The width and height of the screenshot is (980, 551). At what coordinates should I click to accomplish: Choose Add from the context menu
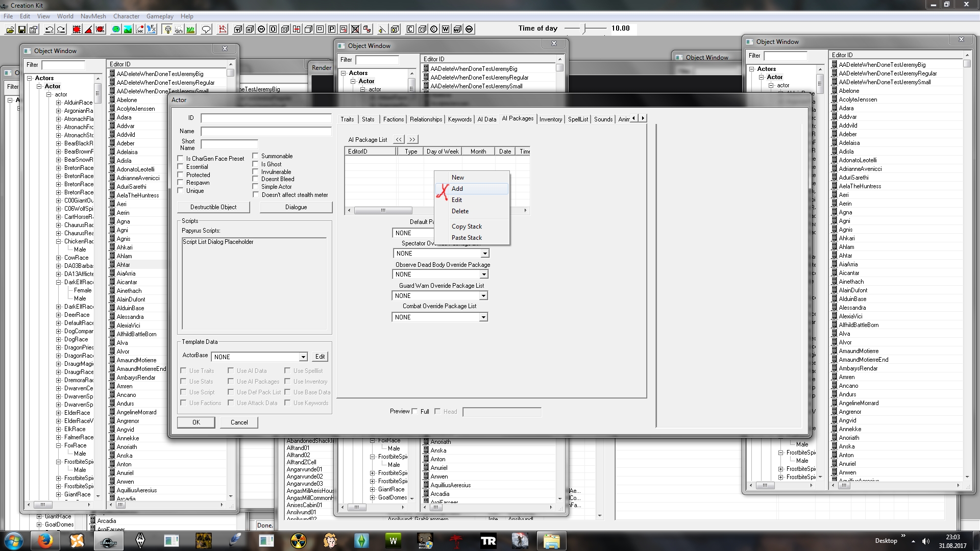tap(457, 189)
